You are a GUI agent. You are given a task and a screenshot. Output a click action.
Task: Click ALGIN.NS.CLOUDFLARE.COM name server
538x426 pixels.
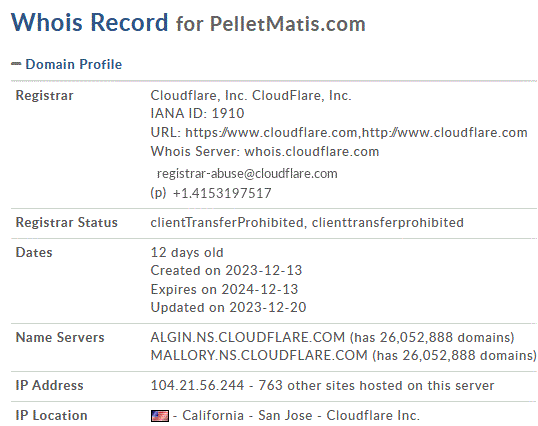[x=248, y=337]
